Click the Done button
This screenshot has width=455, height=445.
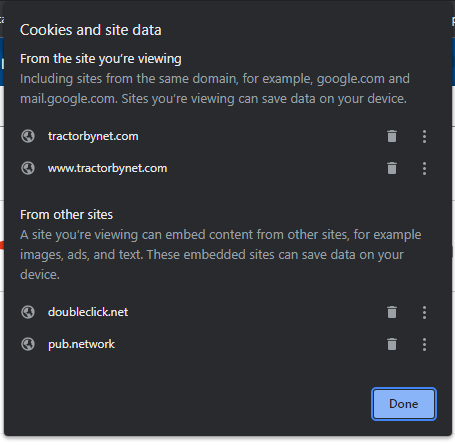pyautogui.click(x=404, y=404)
